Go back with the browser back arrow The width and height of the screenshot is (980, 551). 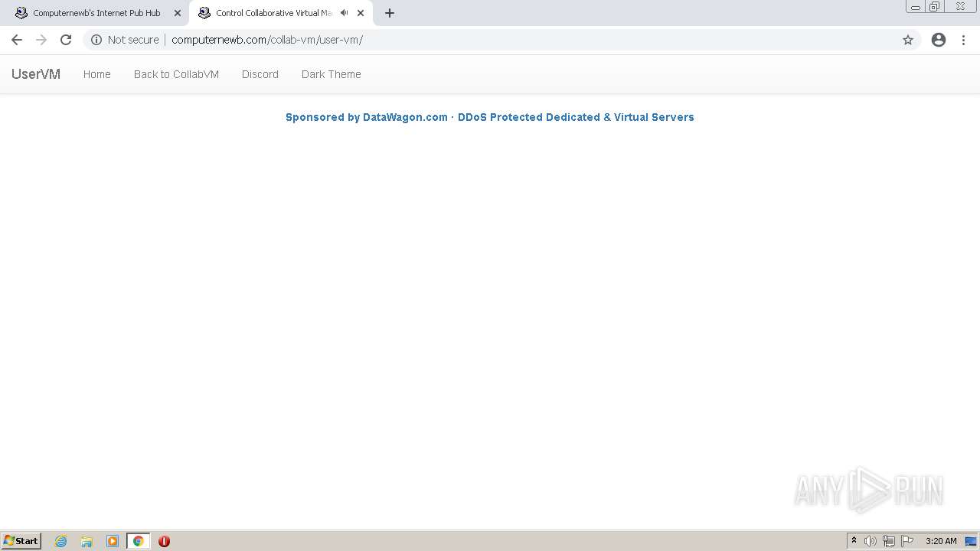point(17,40)
